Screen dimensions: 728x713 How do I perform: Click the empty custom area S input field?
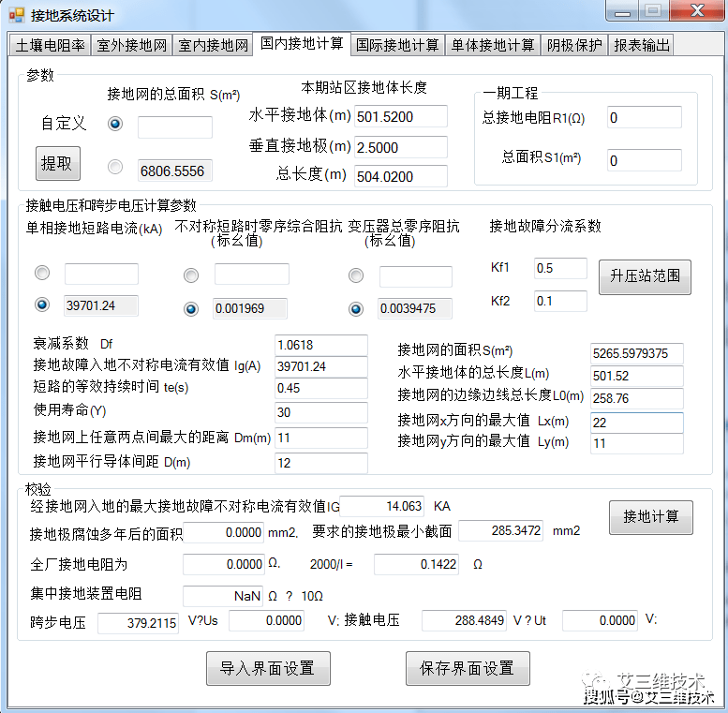tap(175, 127)
